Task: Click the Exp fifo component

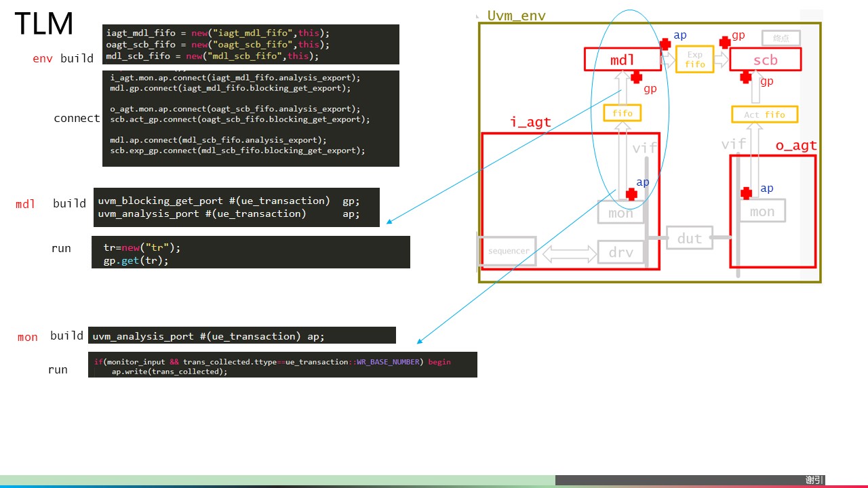Action: pos(694,58)
